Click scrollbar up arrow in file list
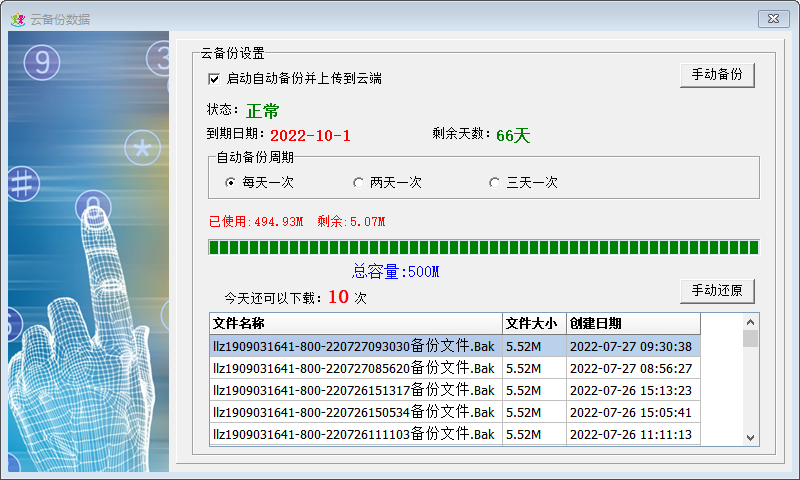The height and width of the screenshot is (480, 800). pyautogui.click(x=750, y=322)
